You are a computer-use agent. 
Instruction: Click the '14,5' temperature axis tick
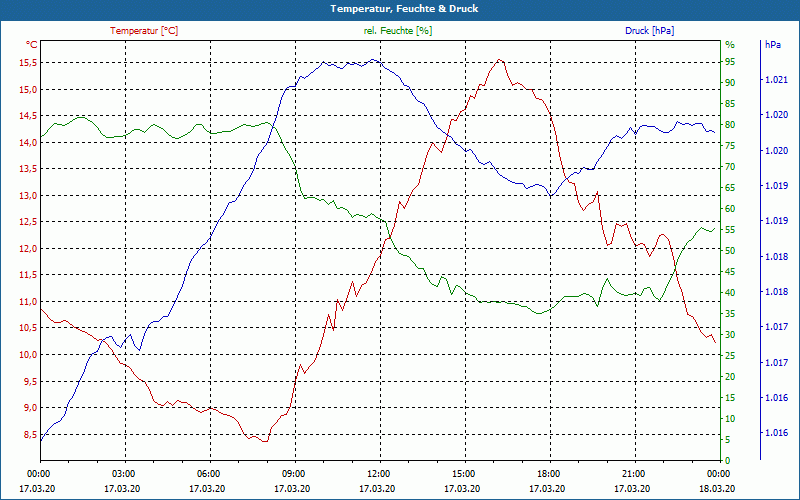[28, 116]
